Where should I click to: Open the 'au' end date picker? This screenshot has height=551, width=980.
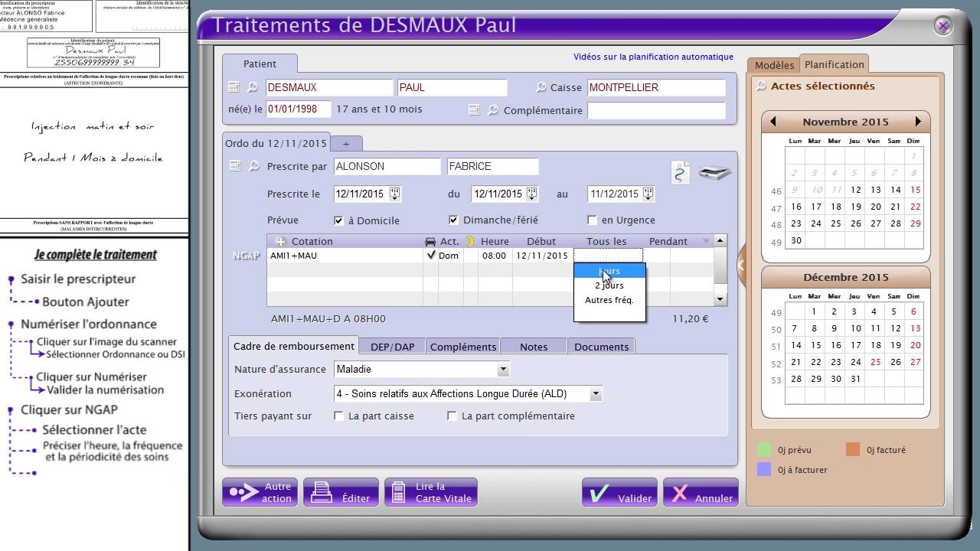650,194
